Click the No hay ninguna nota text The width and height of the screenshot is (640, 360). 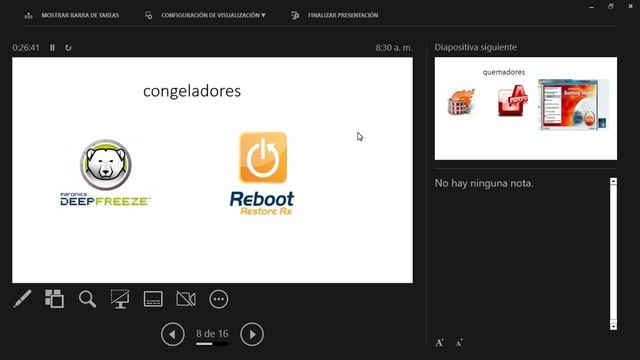484,183
